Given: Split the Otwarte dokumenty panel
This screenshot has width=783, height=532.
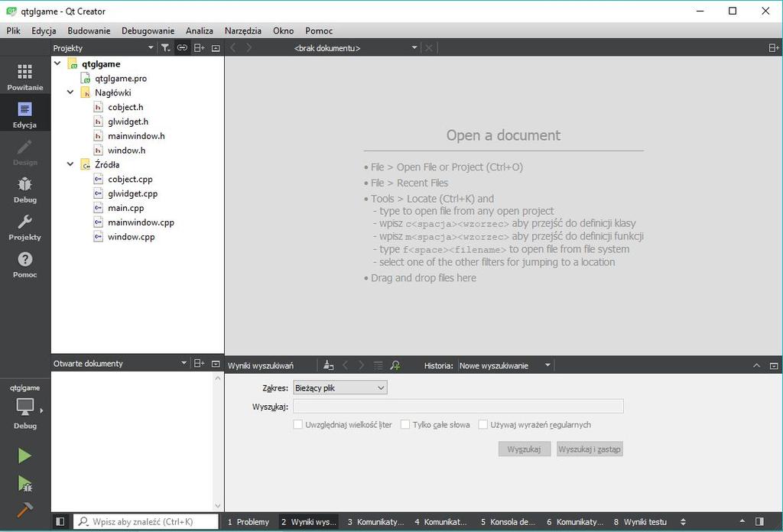Looking at the screenshot, I should (200, 363).
